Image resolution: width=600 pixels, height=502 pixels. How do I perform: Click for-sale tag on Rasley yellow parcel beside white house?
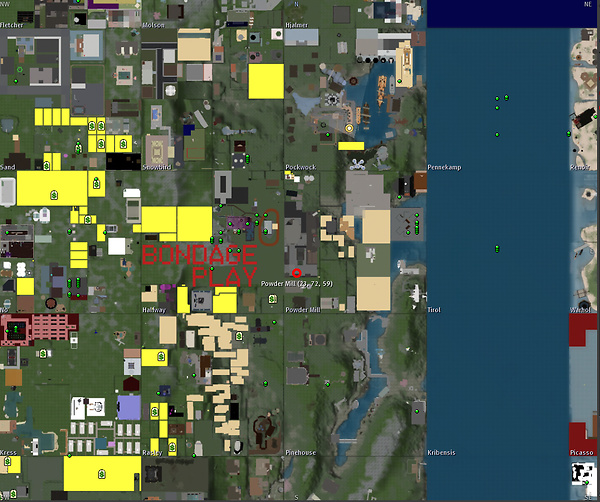click(x=161, y=357)
